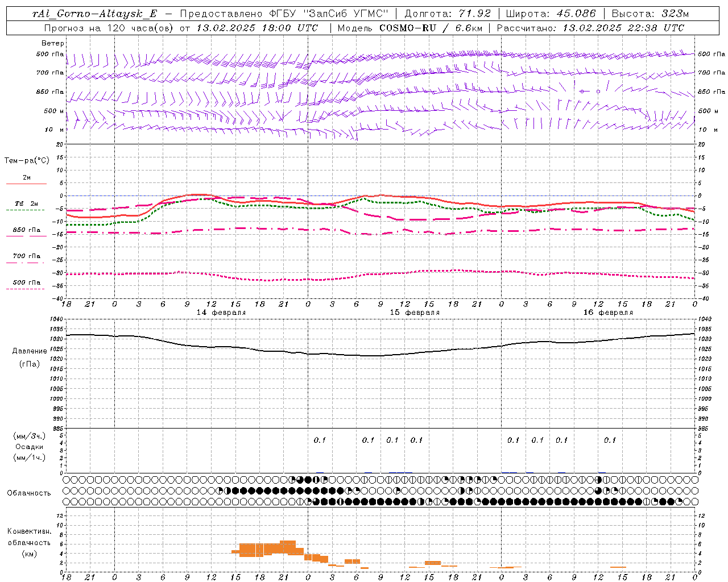Click the Долгота: 71.92 header field
This screenshot has height=582, width=728.
click(448, 14)
